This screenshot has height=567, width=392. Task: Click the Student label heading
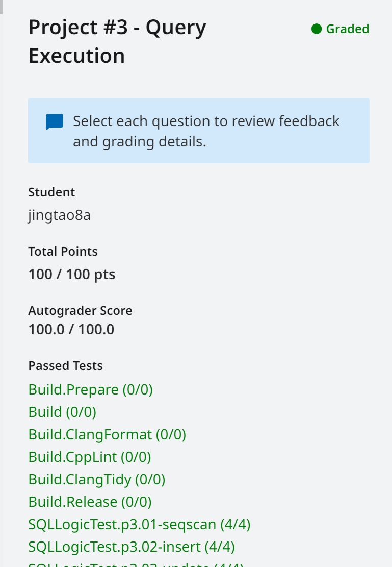click(51, 192)
